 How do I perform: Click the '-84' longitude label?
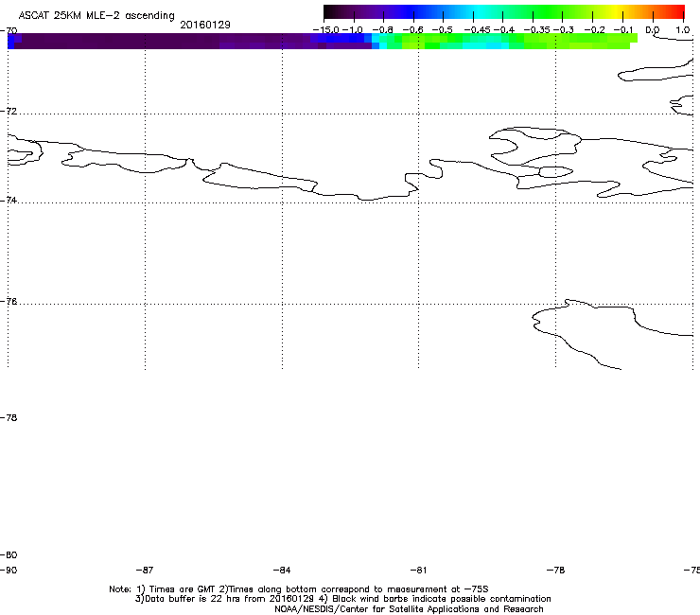tap(282, 571)
